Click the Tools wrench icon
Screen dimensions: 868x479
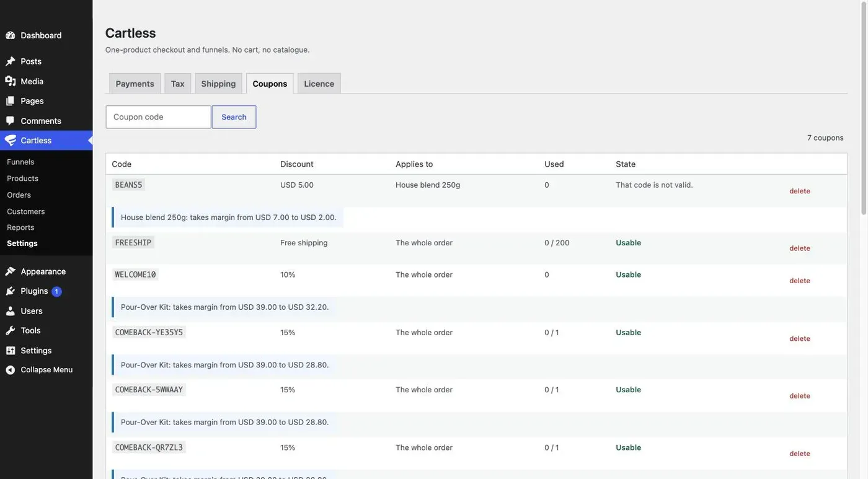(x=11, y=331)
